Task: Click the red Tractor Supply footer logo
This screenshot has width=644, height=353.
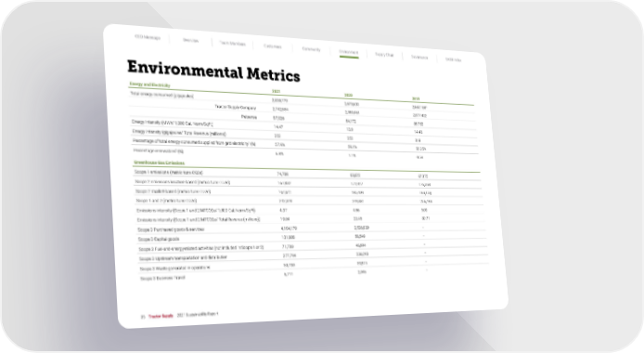Action: pyautogui.click(x=161, y=317)
